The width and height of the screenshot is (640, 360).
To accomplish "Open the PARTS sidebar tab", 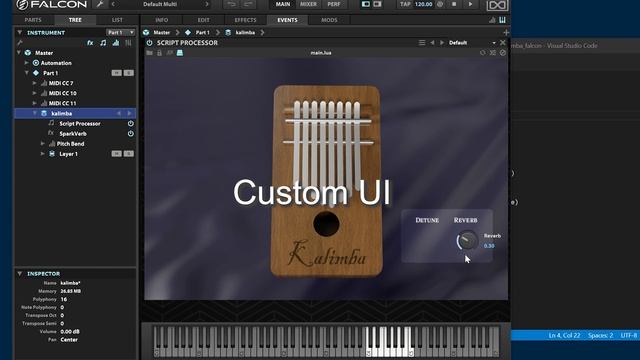I will point(33,20).
